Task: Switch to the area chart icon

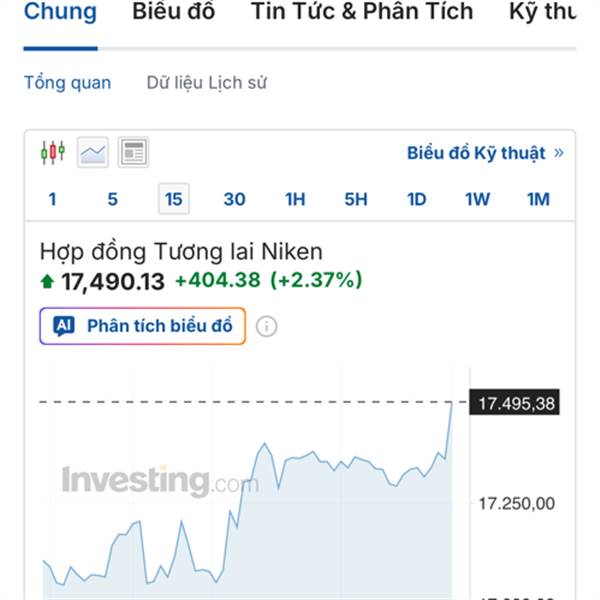Action: tap(93, 152)
